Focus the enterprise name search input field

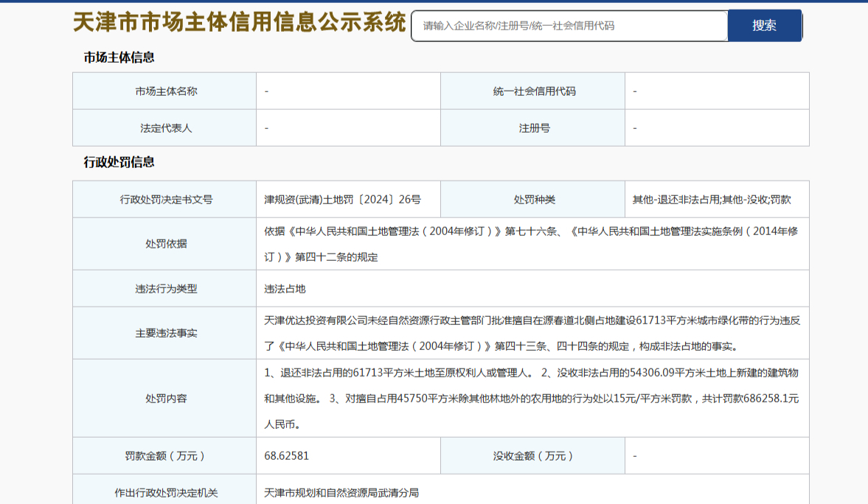coord(569,26)
